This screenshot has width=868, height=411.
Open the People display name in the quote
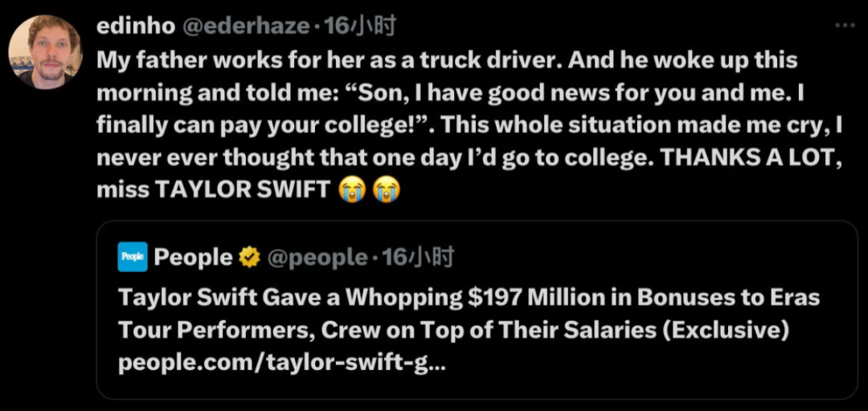coord(193,257)
